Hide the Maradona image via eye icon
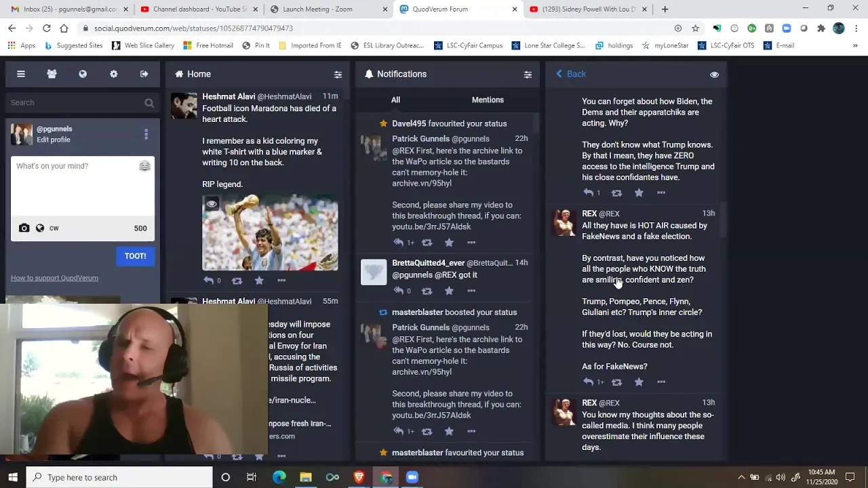The height and width of the screenshot is (488, 868). (212, 204)
